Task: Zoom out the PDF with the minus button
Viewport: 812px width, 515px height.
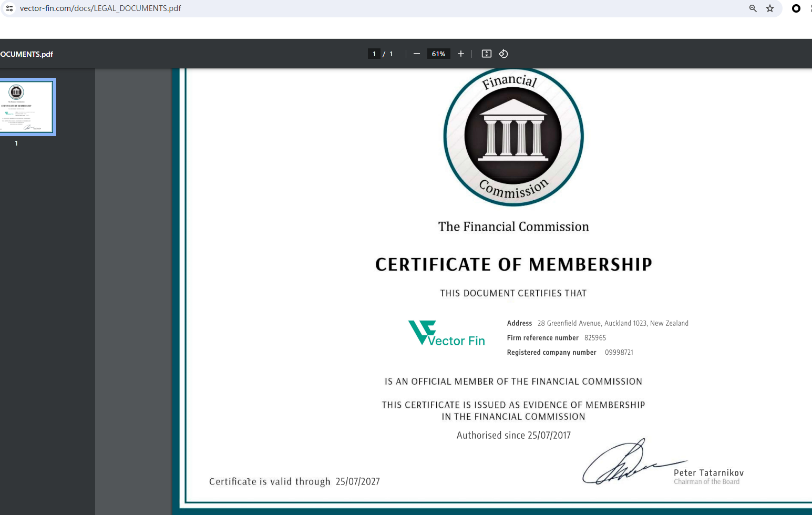Action: pyautogui.click(x=417, y=54)
